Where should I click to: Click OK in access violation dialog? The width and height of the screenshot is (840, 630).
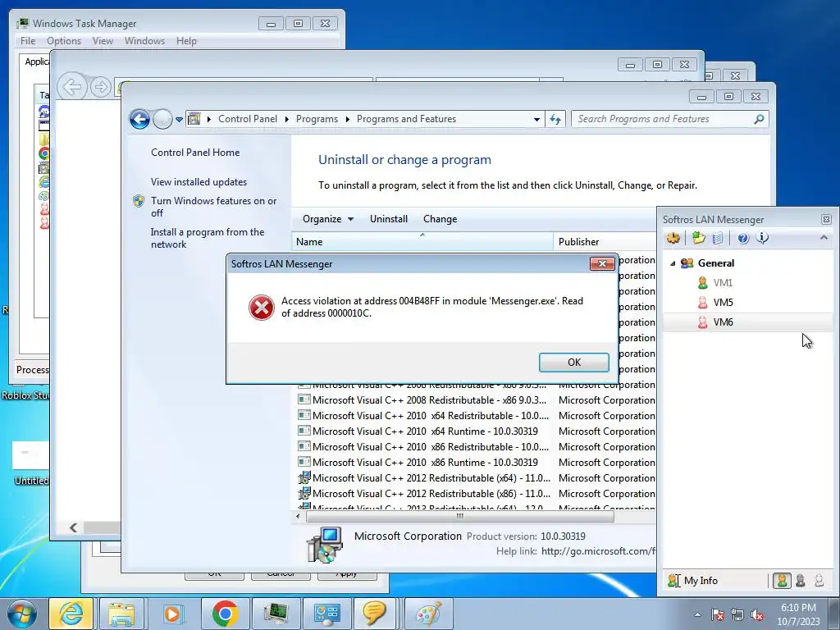pos(573,362)
